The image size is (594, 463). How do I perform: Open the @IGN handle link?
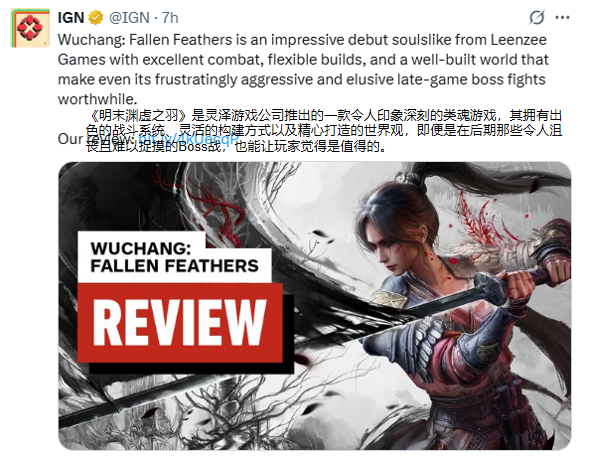[x=130, y=18]
